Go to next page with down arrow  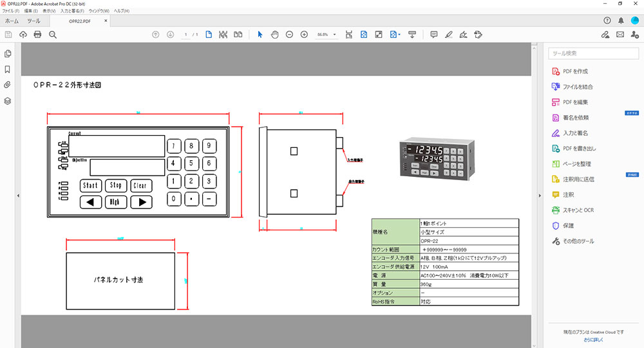coord(170,34)
